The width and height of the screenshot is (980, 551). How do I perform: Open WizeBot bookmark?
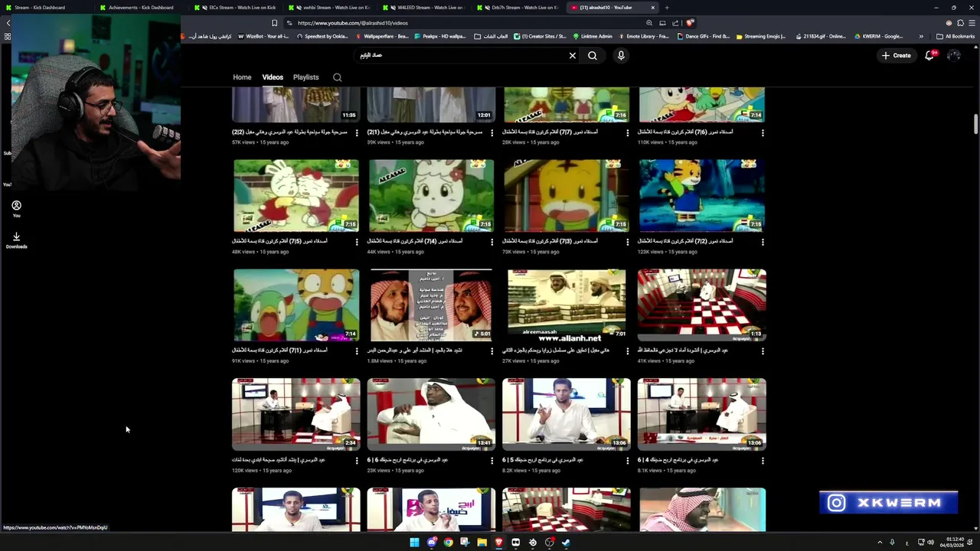pyautogui.click(x=263, y=36)
